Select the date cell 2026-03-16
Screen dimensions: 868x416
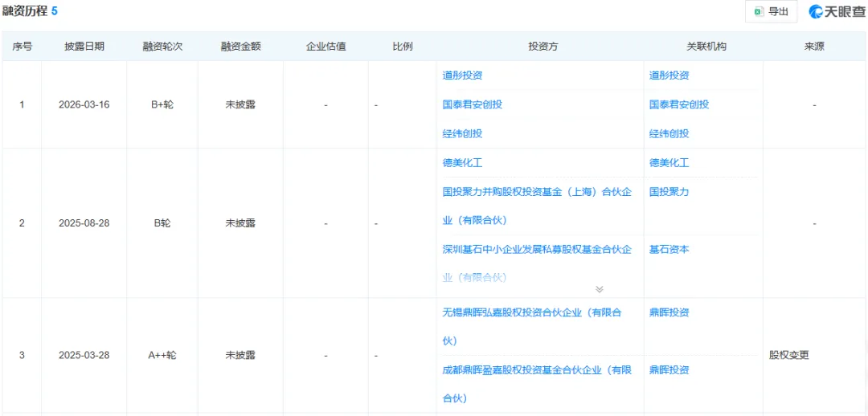point(84,104)
